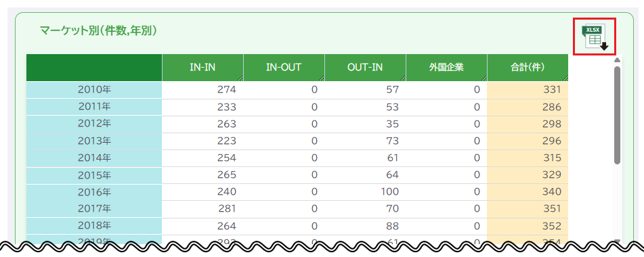Image resolution: width=644 pixels, height=257 pixels.
Task: Click the empty green top-left header cell
Action: [x=94, y=68]
